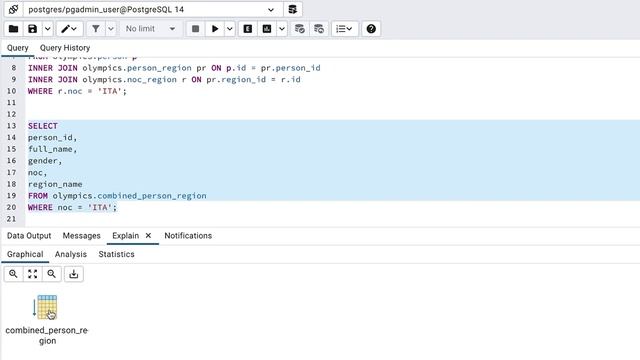Expand explain options arrow
Image resolution: width=640 pixels, height=360 pixels.
[x=282, y=29]
